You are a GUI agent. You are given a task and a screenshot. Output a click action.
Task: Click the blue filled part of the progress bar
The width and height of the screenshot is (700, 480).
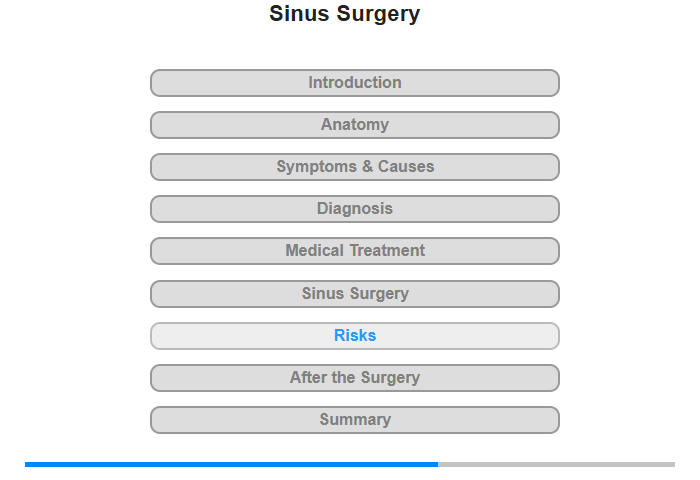click(231, 464)
